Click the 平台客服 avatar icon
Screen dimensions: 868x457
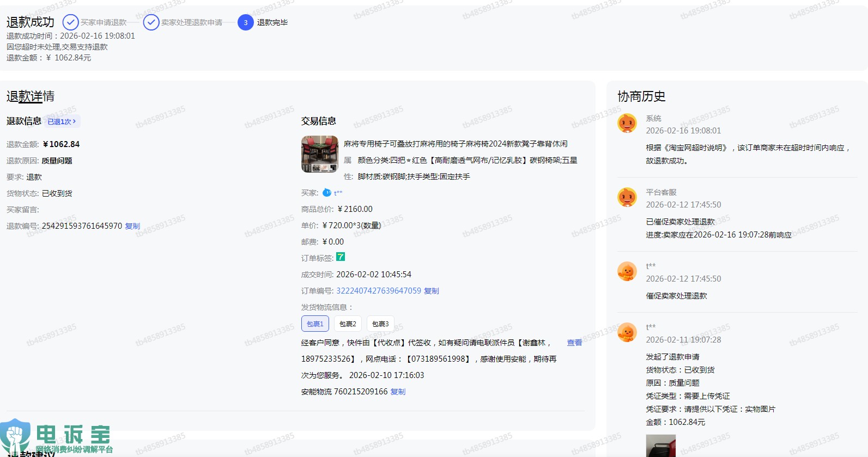click(x=627, y=197)
